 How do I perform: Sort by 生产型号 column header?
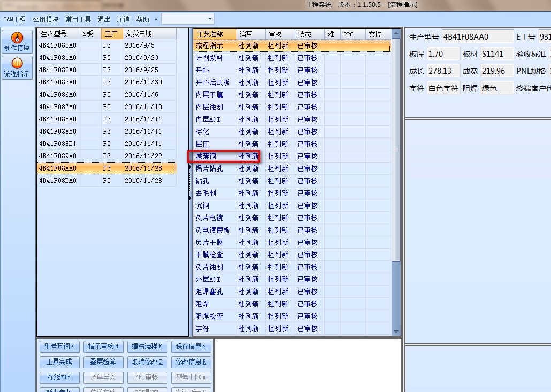pos(59,34)
